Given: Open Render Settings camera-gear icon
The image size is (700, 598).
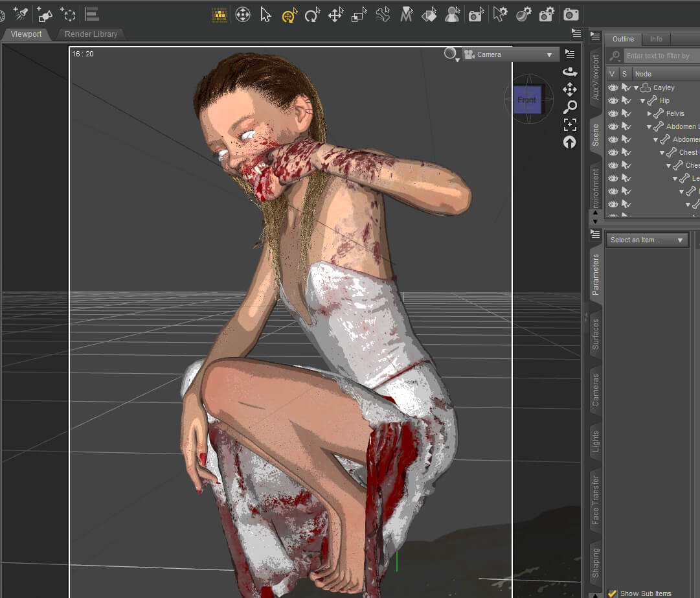Looking at the screenshot, I should (x=547, y=15).
